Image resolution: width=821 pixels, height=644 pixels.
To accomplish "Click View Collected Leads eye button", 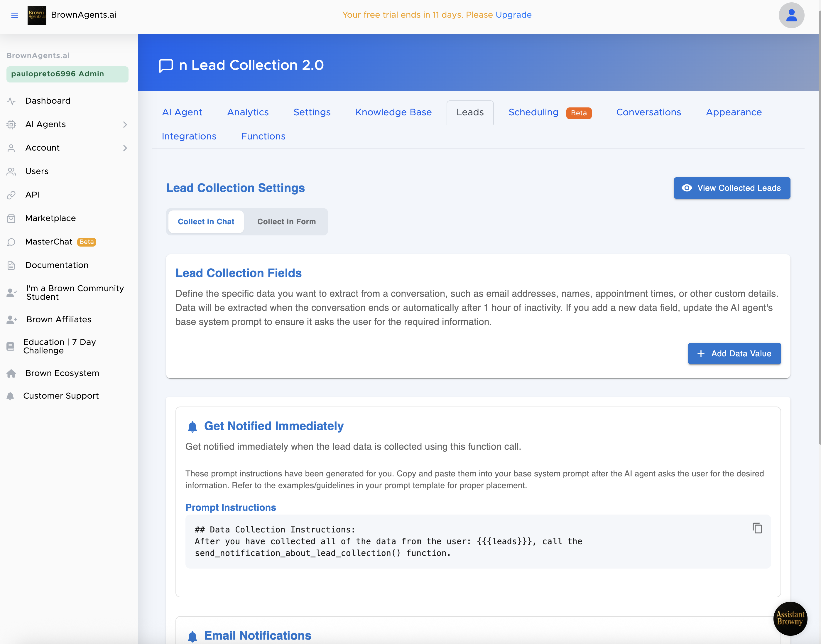I will pos(732,188).
